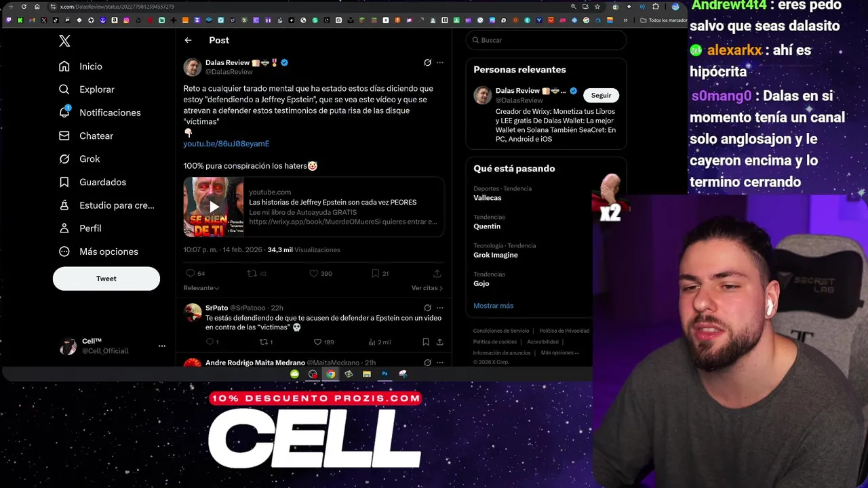This screenshot has height=488, width=868.
Task: Open Dalas Review profile avatar in post
Action: click(193, 67)
